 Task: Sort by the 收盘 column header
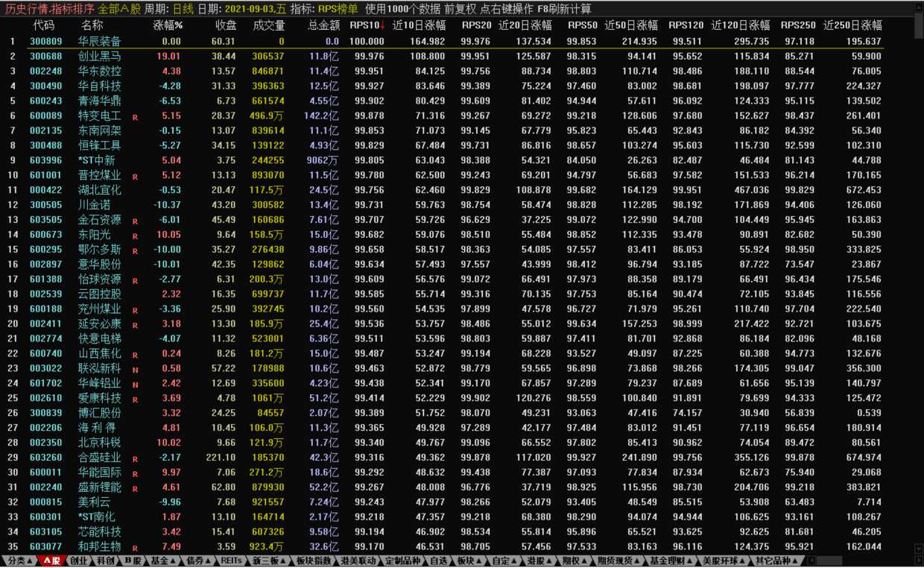point(224,25)
